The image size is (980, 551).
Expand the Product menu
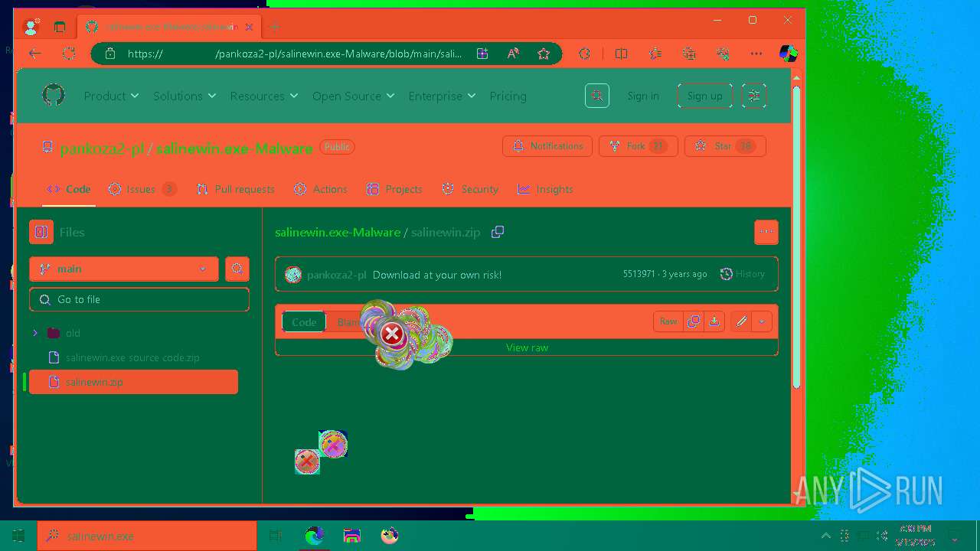112,96
